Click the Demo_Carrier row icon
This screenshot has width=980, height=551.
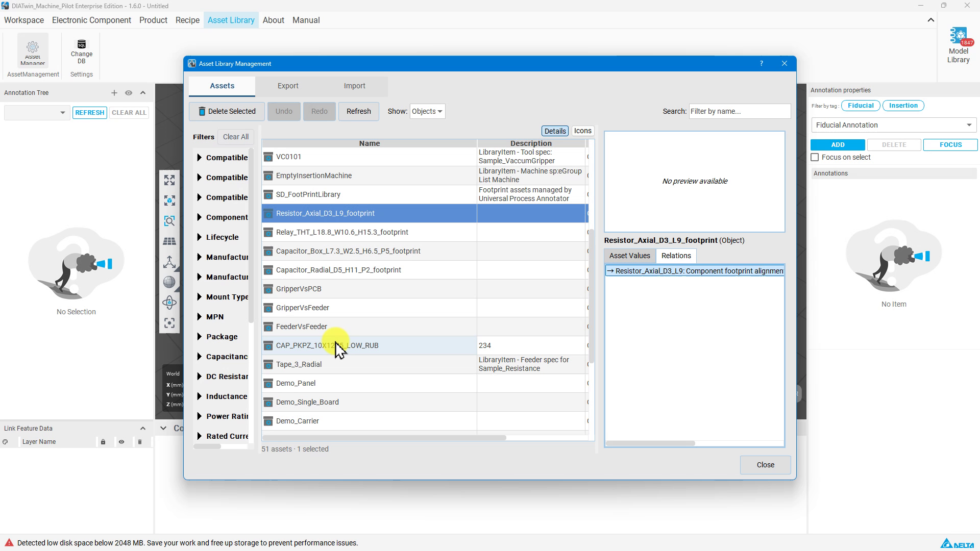point(268,421)
